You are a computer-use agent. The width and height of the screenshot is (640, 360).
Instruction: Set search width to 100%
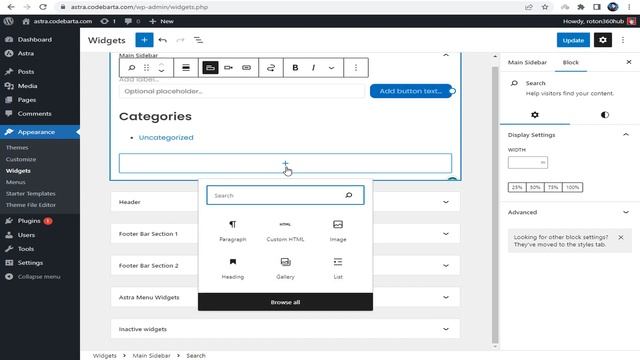pyautogui.click(x=572, y=187)
